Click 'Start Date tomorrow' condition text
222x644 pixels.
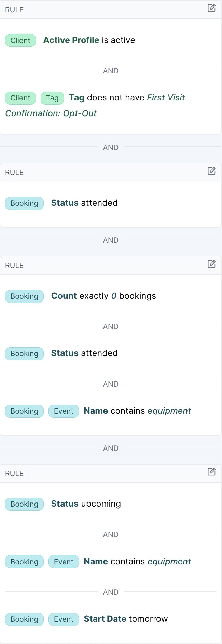point(126,619)
